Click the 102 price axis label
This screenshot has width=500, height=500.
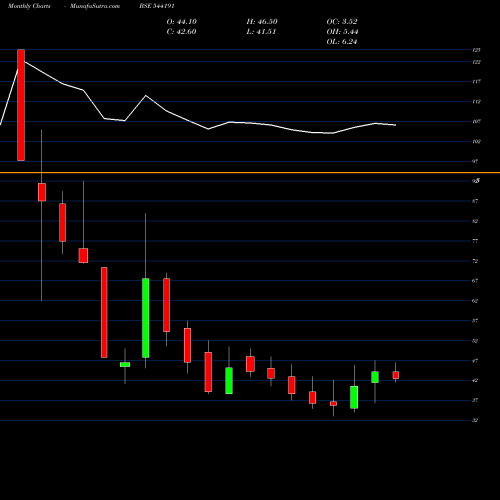(476, 142)
